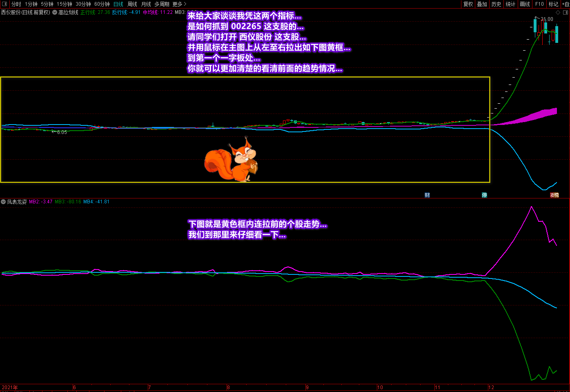570x392 pixels.
Task: Switch to the 周线 weekly tab
Action: pos(132,4)
